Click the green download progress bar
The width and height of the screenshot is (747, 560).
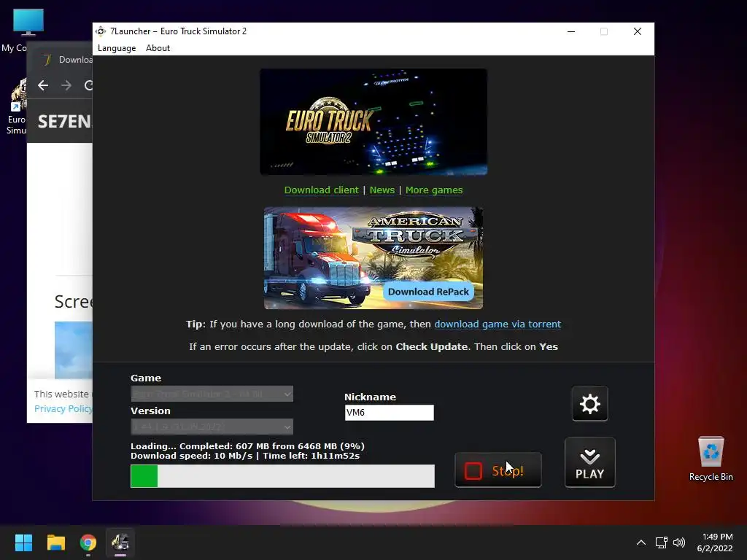[x=282, y=475]
